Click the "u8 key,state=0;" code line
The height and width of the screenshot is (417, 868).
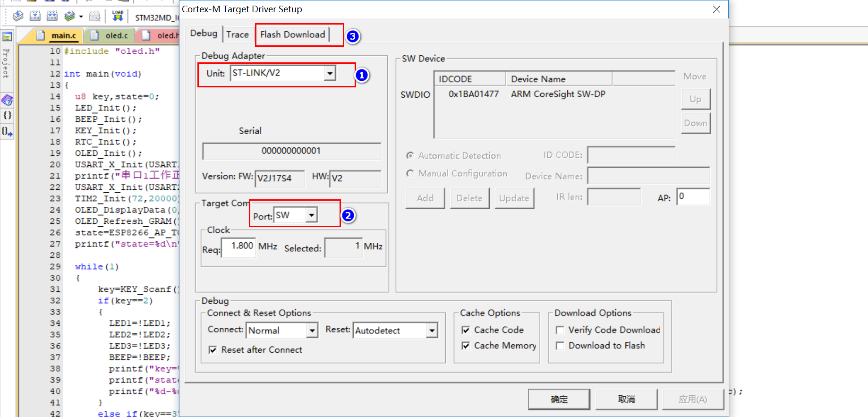pos(117,97)
